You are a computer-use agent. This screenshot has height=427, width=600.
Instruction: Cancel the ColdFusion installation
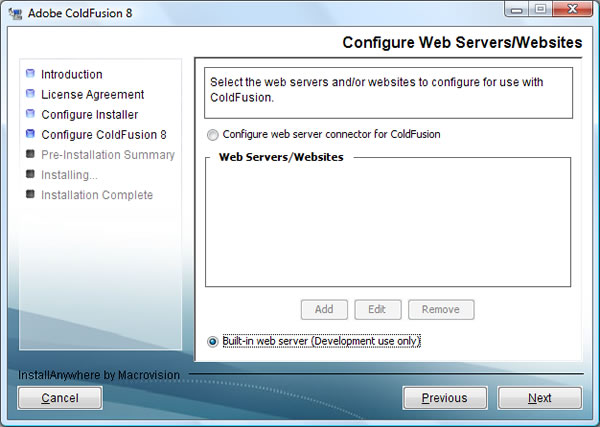(60, 398)
